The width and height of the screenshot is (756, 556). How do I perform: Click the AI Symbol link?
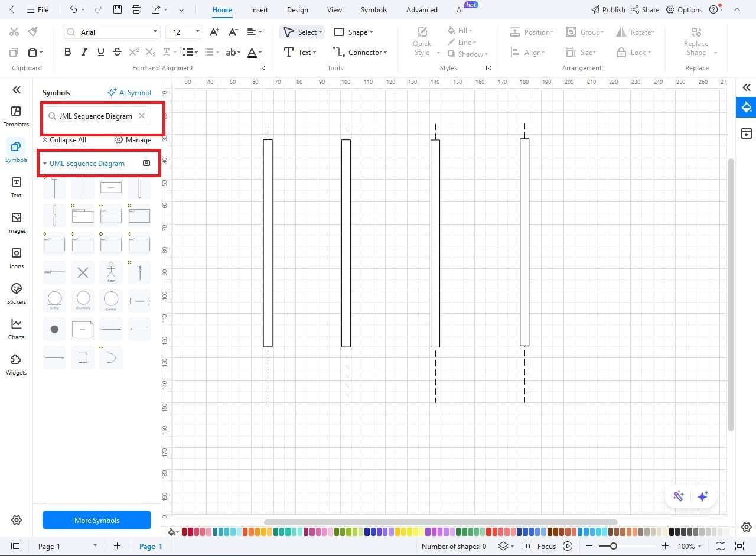point(129,92)
